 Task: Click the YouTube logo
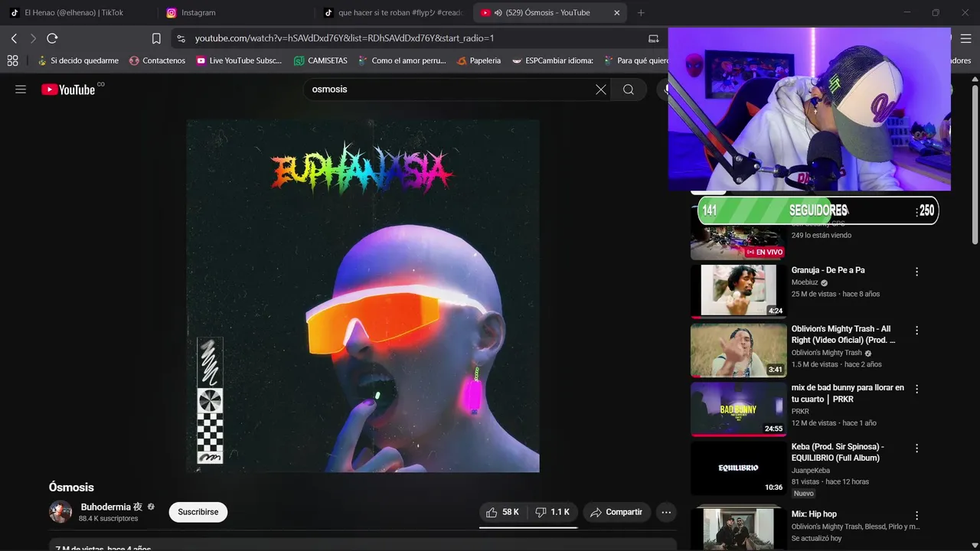pos(68,90)
